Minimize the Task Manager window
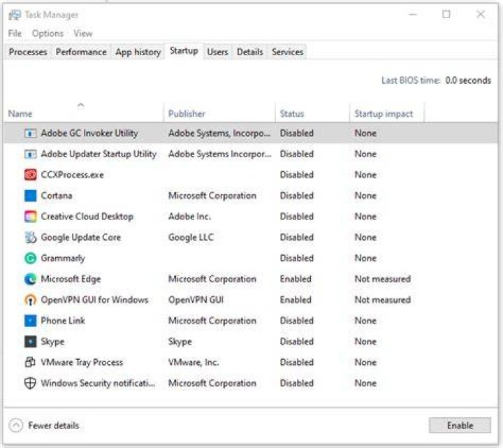Image resolution: width=503 pixels, height=448 pixels. [413, 15]
